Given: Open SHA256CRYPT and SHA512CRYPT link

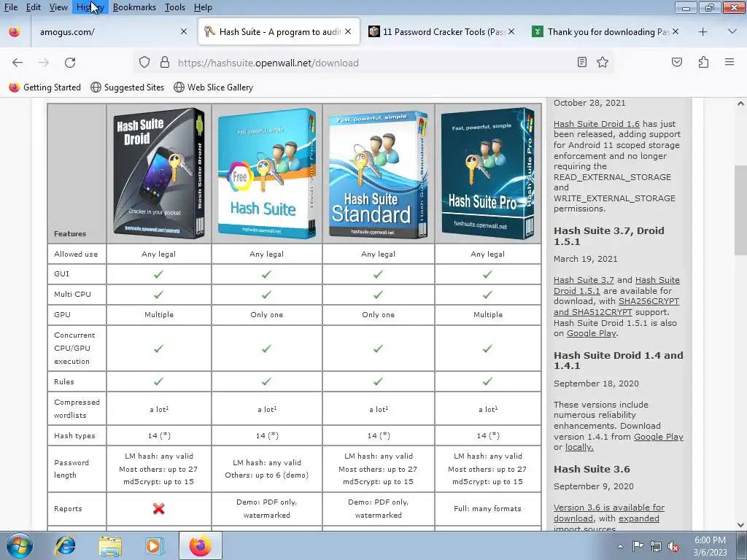Looking at the screenshot, I should 616,307.
